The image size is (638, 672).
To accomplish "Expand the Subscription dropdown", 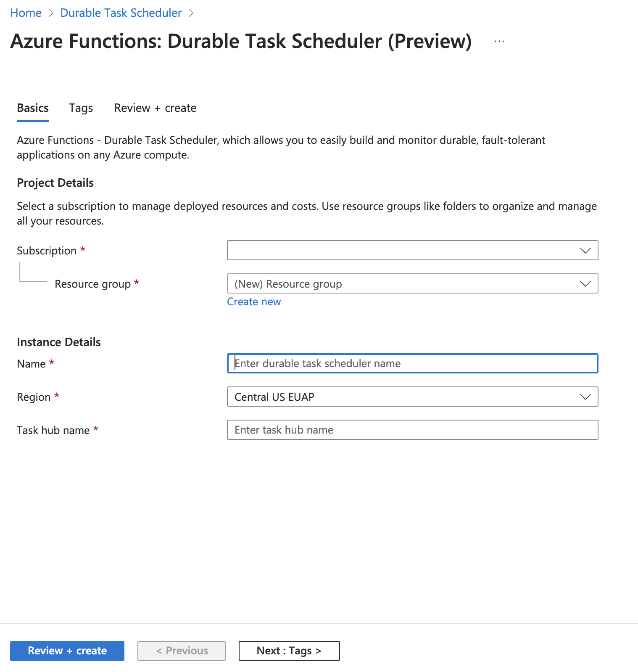I will click(x=403, y=251).
